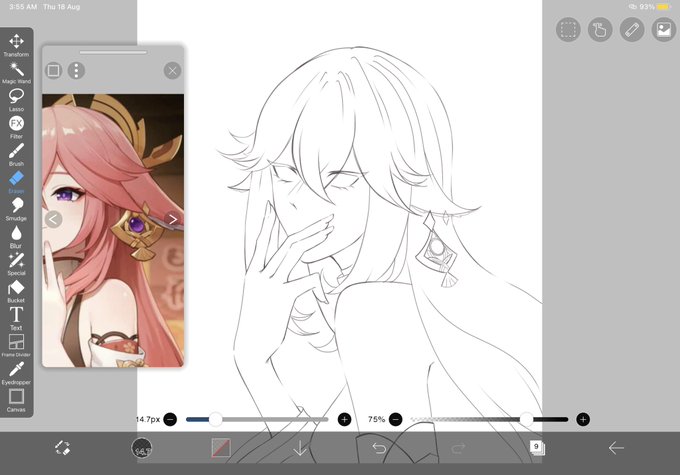Redo the last action

(x=458, y=448)
